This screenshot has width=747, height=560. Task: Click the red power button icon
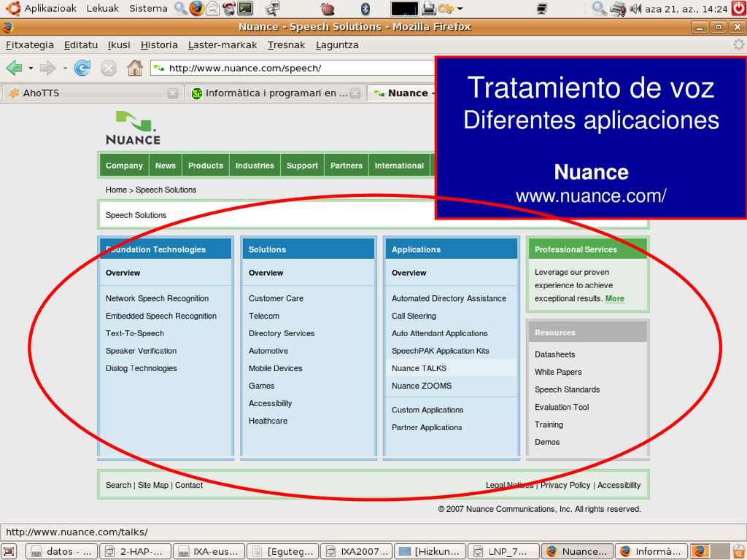point(738,9)
